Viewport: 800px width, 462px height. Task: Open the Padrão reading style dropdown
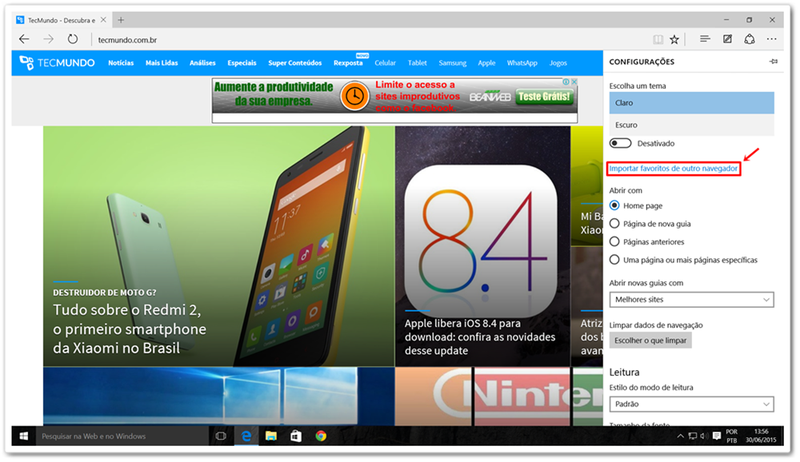691,404
